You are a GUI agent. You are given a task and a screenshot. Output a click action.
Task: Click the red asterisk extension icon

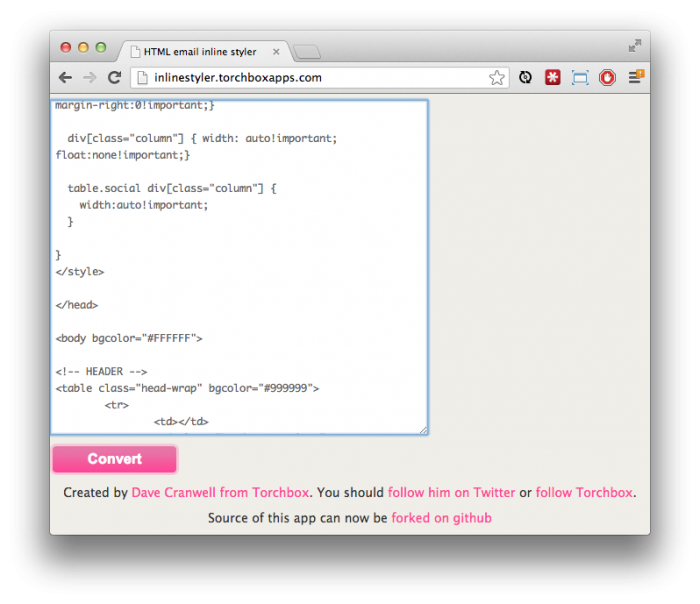553,77
